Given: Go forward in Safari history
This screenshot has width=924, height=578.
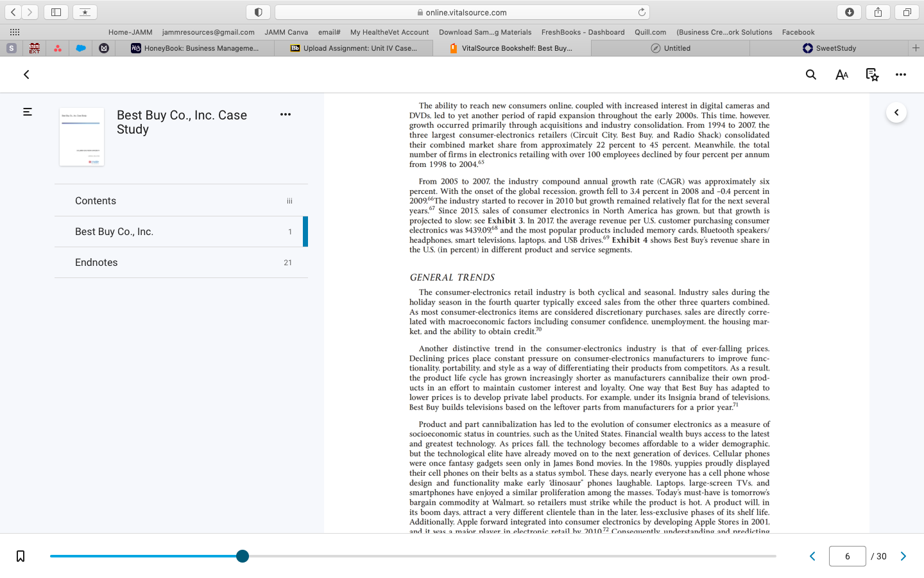Looking at the screenshot, I should pos(30,12).
